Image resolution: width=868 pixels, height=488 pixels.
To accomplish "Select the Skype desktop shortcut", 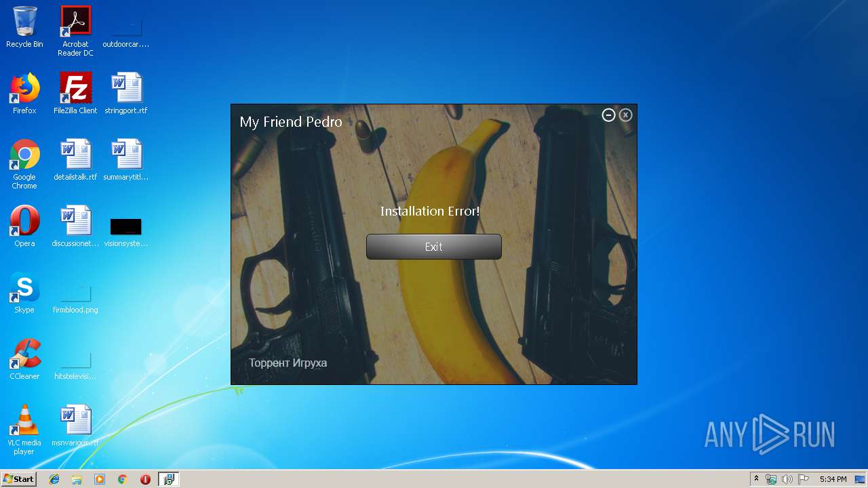I will click(24, 293).
